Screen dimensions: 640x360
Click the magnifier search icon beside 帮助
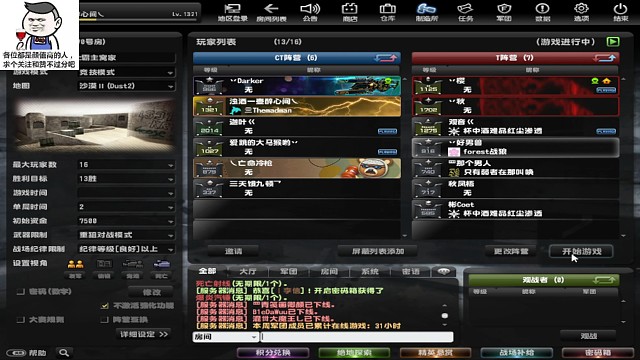pyautogui.click(x=64, y=353)
